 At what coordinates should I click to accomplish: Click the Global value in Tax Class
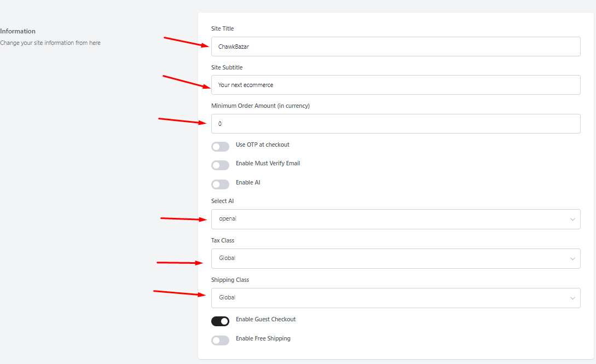click(x=227, y=258)
